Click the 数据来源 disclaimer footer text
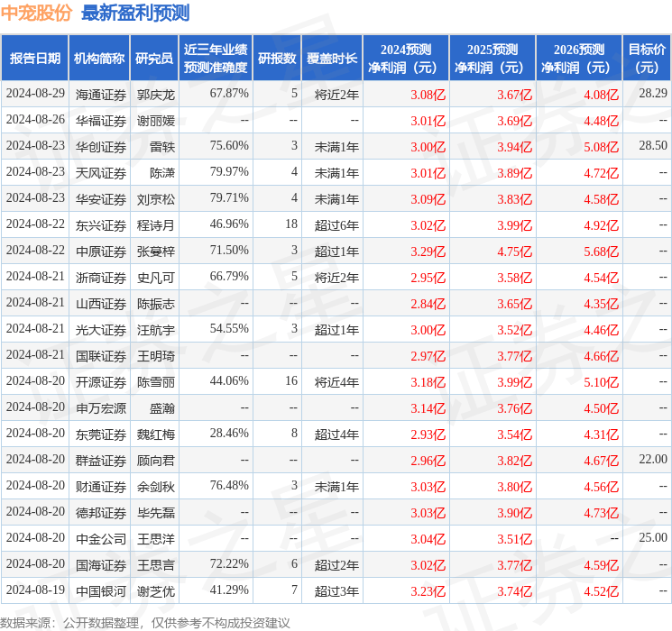 [144, 622]
